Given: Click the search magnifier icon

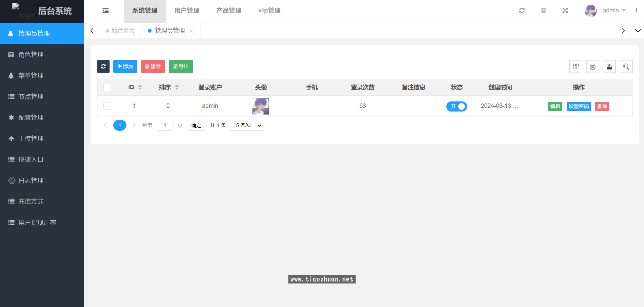Looking at the screenshot, I should point(626,67).
